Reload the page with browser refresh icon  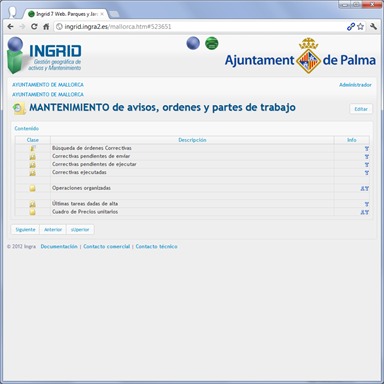[34, 27]
